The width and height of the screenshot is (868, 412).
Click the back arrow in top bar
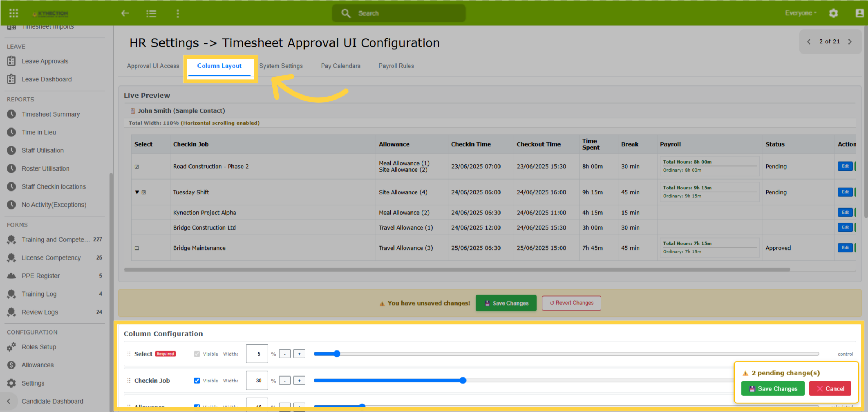(x=125, y=13)
